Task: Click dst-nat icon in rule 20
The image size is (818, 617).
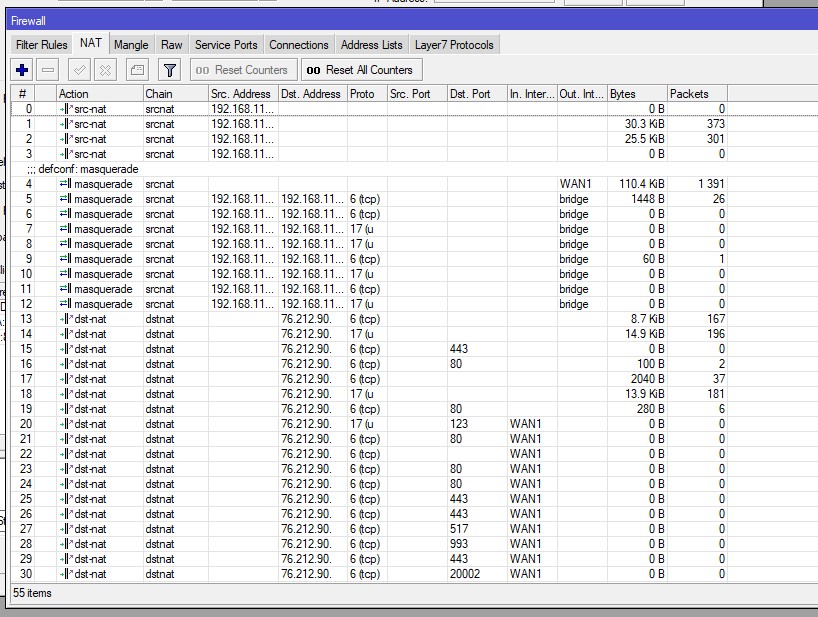Action: click(x=66, y=424)
